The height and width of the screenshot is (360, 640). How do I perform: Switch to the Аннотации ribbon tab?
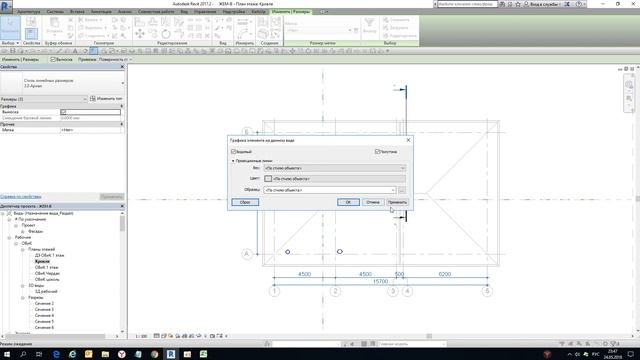pos(101,12)
